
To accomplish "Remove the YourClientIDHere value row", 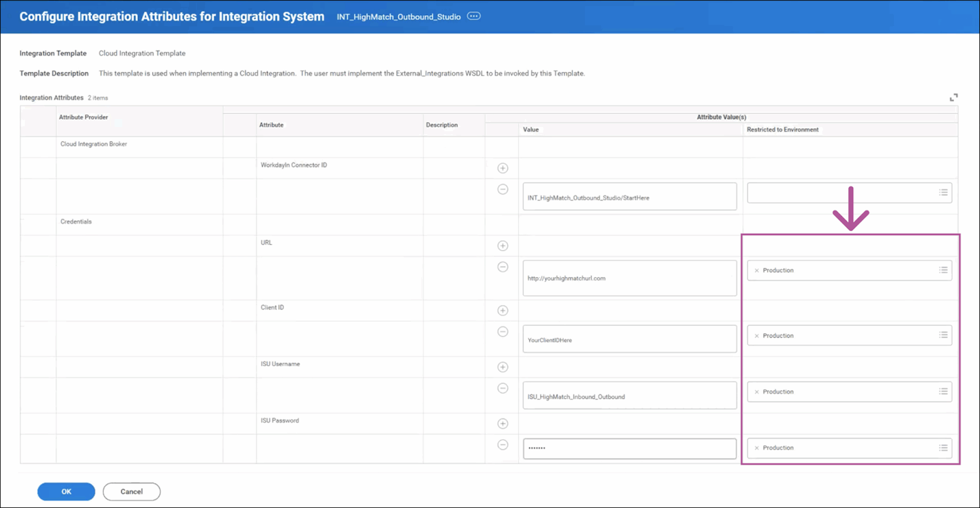I will (x=503, y=332).
